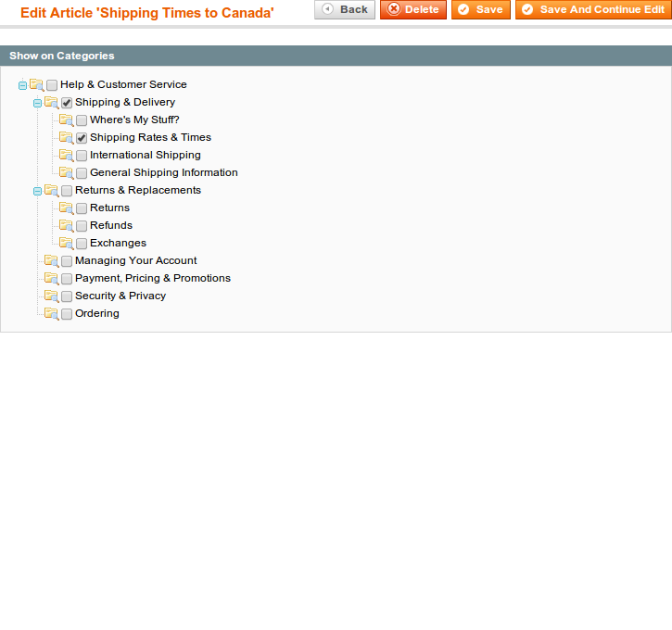Check the Ordering checkbox
Screen dimensions: 672x630
tap(67, 314)
